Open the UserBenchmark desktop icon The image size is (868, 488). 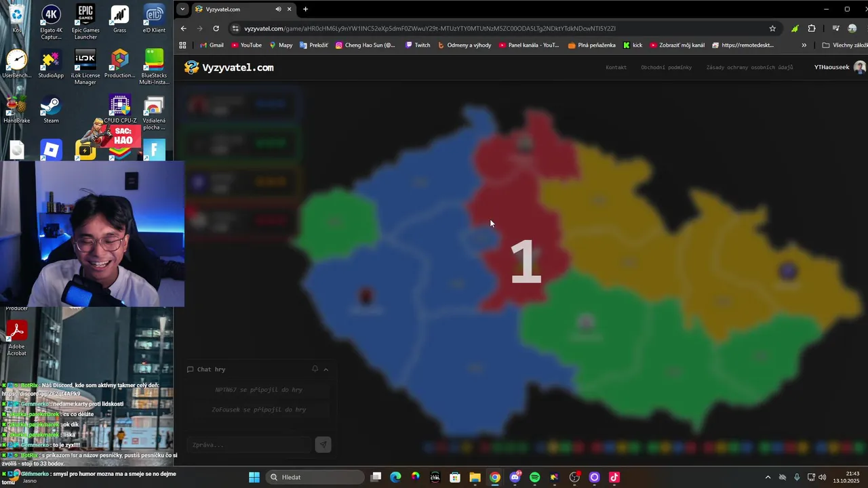click(16, 64)
